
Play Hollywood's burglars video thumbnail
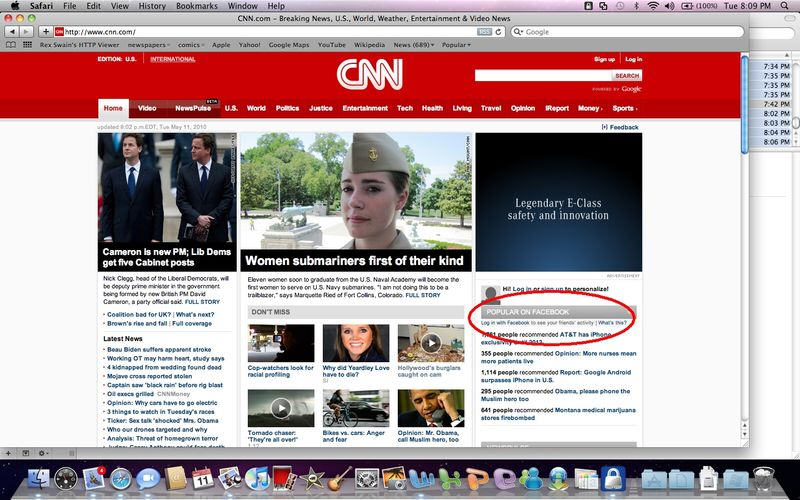[x=431, y=343]
